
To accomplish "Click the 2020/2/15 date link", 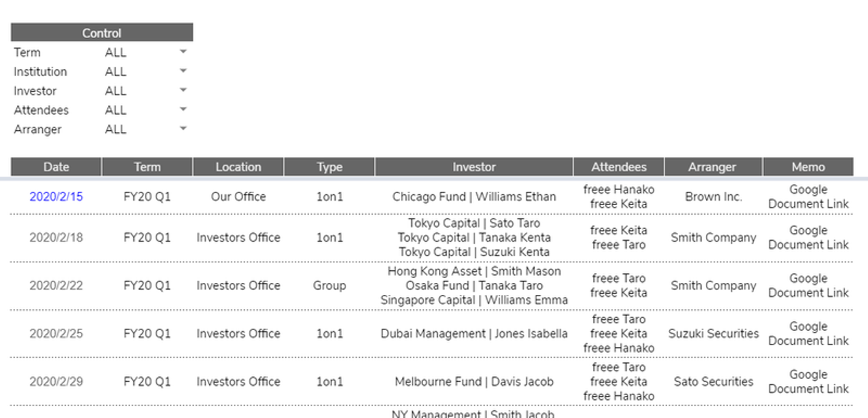I will coord(56,197).
